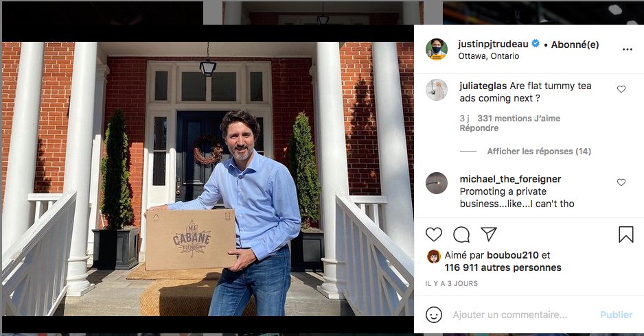Open the three-dot post options menu
This screenshot has height=336, width=644.
(627, 49)
